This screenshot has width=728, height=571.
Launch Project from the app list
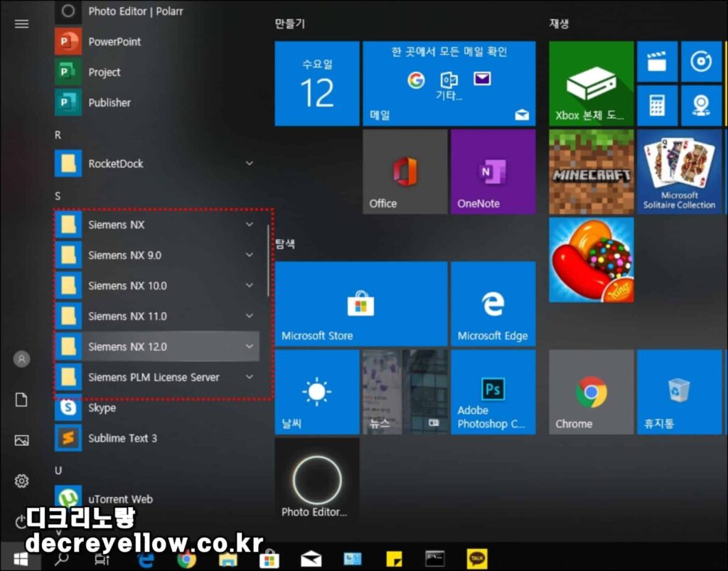156,72
